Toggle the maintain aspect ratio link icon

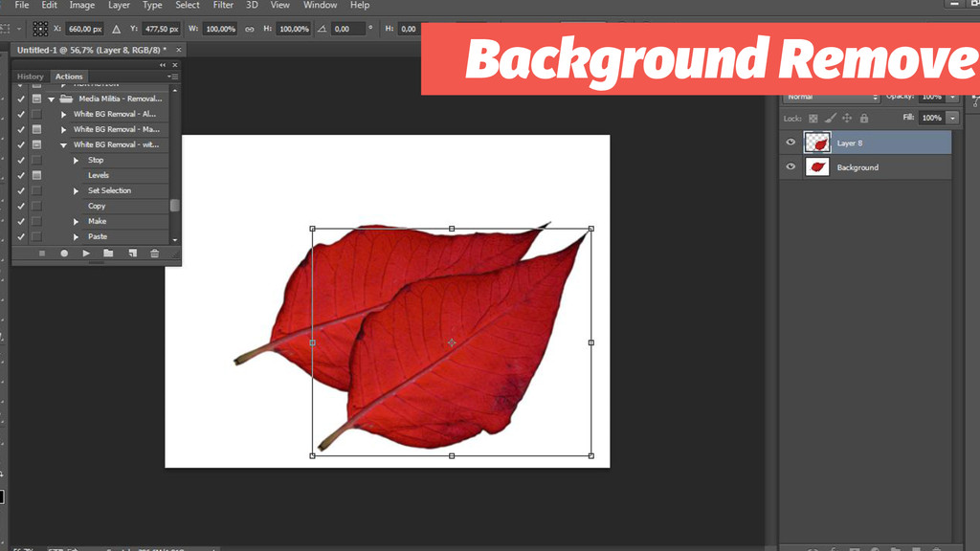point(250,30)
